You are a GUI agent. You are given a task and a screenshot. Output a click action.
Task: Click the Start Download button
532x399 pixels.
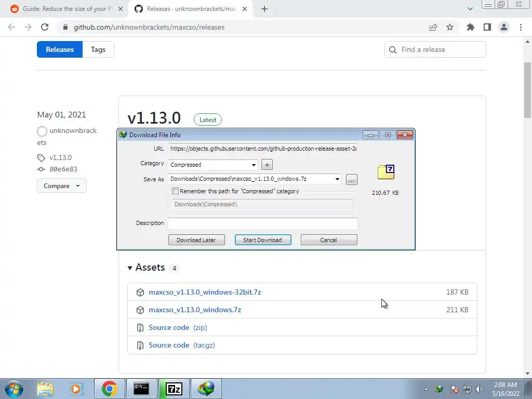click(263, 240)
